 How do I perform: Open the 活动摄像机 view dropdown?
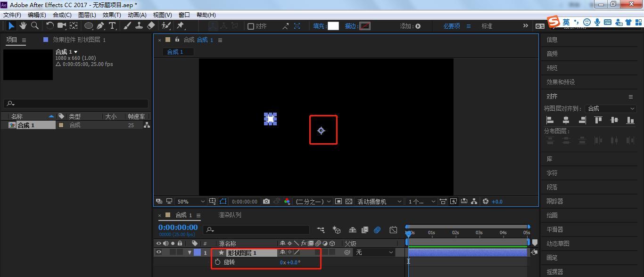(380, 202)
